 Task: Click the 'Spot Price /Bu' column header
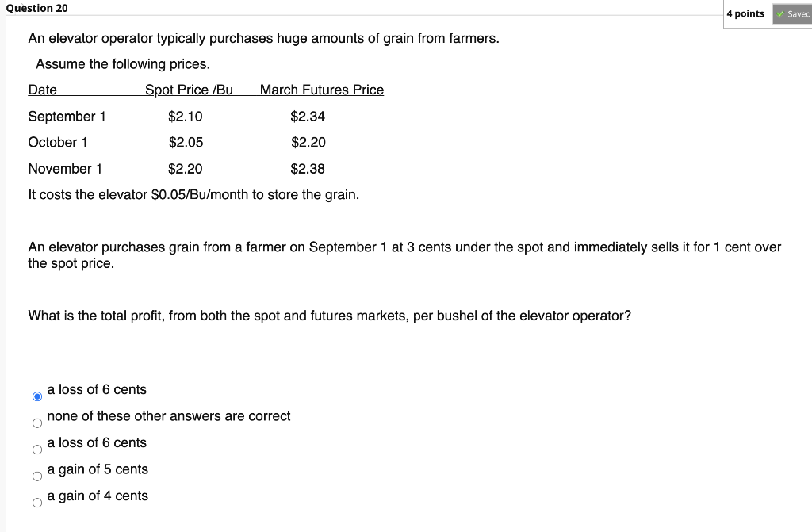pyautogui.click(x=189, y=90)
